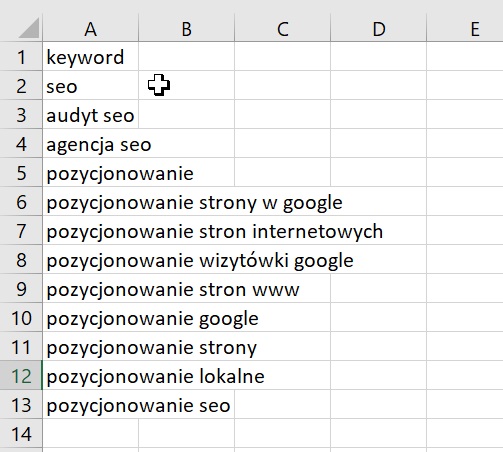
Task: Select column B header
Action: coord(186,28)
